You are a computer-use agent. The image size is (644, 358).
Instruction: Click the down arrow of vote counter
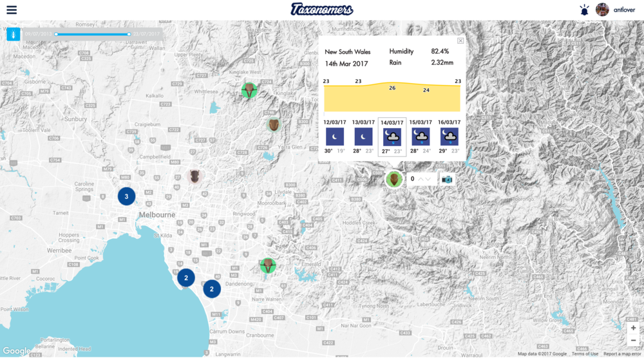[x=430, y=179]
